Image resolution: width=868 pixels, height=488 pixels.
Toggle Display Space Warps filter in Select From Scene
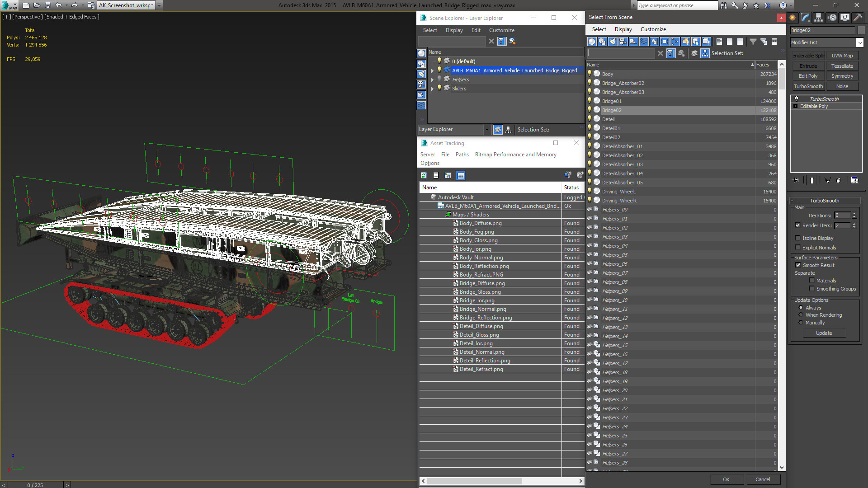point(644,42)
